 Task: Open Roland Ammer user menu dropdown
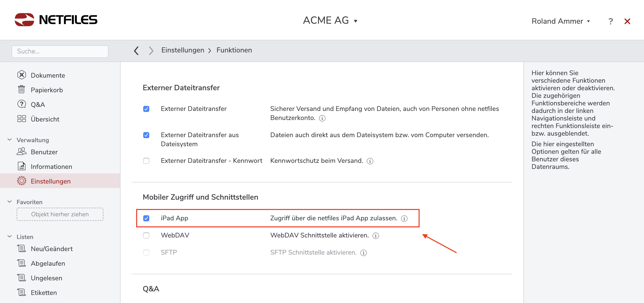561,21
